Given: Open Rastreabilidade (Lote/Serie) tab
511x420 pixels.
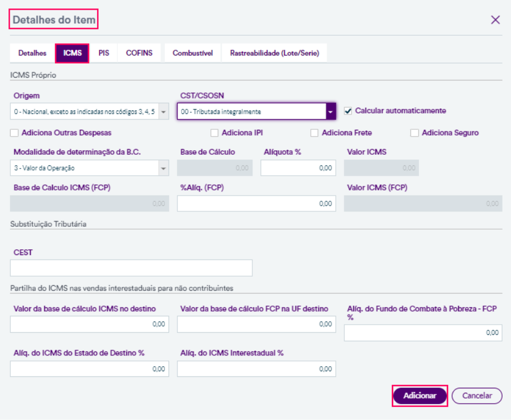Looking at the screenshot, I should click(x=274, y=53).
